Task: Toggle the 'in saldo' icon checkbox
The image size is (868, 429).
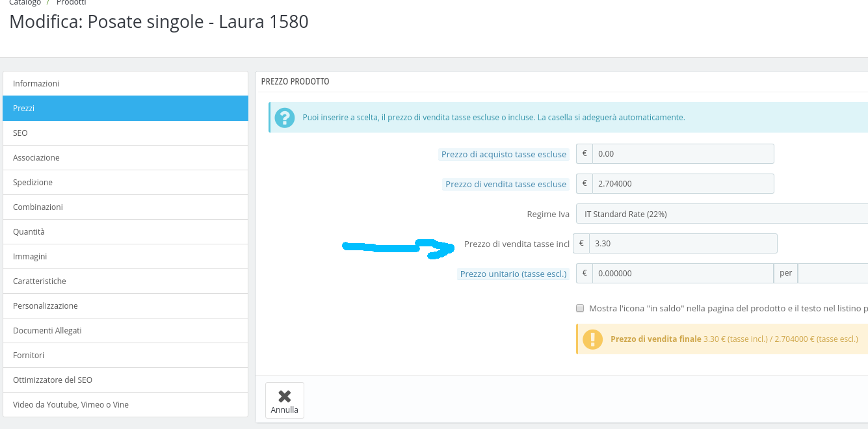Action: pyautogui.click(x=580, y=308)
